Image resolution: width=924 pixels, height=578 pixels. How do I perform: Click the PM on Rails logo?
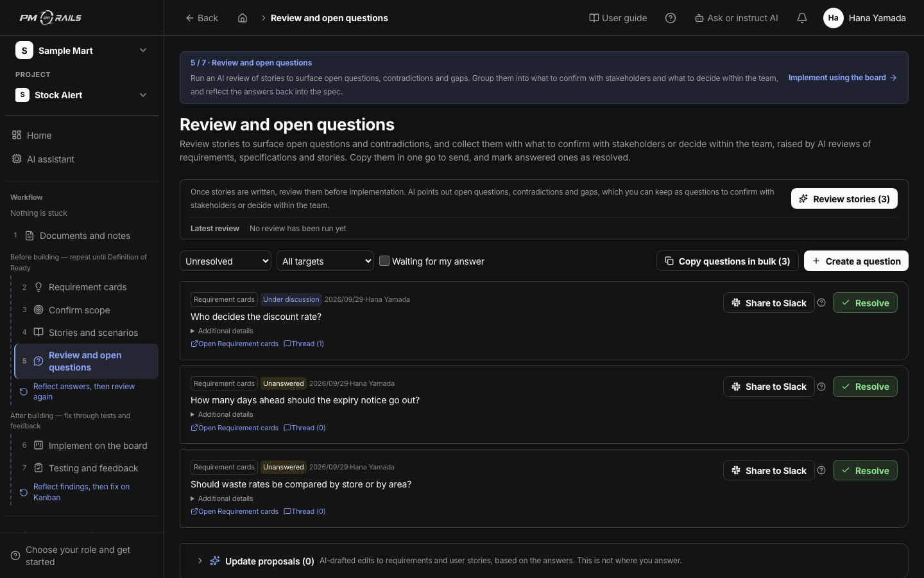tap(51, 18)
